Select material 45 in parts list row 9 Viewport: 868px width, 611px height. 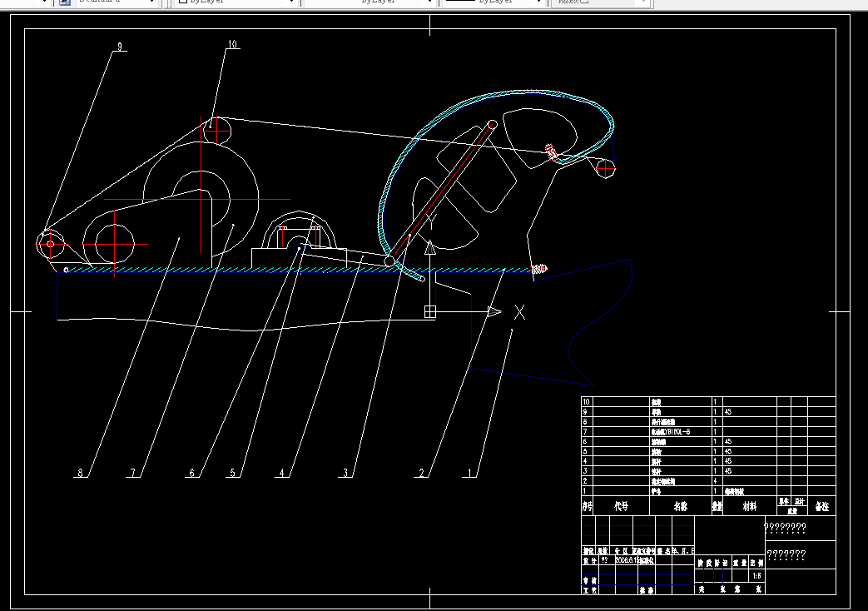(x=728, y=412)
